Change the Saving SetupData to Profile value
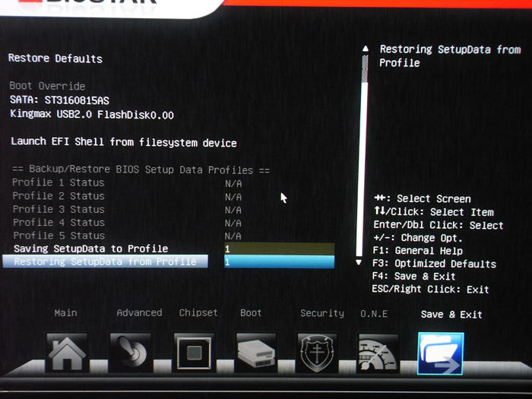Screen dimensions: 532x399 [278, 249]
